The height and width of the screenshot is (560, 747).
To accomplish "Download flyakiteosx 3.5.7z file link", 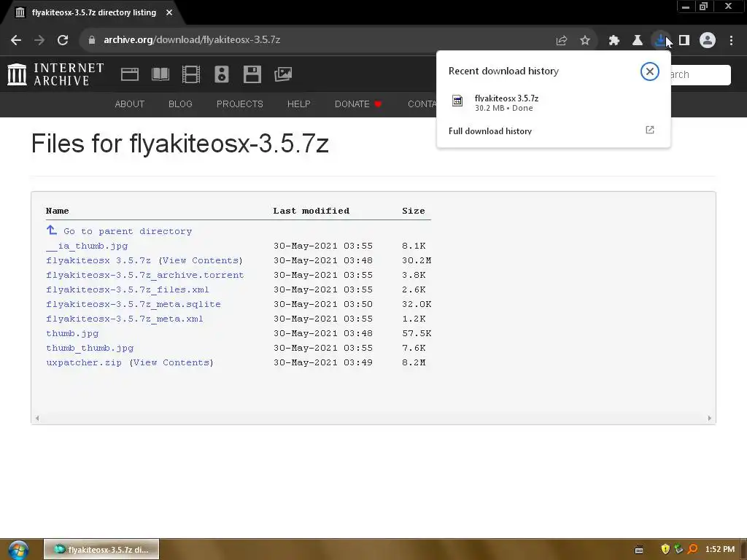I will (98, 260).
